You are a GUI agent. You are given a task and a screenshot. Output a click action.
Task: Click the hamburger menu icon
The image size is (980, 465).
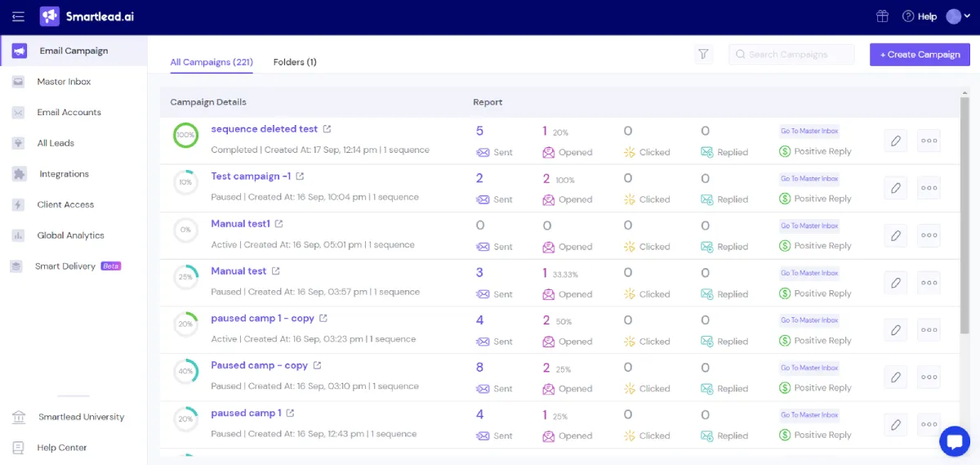coord(19,16)
